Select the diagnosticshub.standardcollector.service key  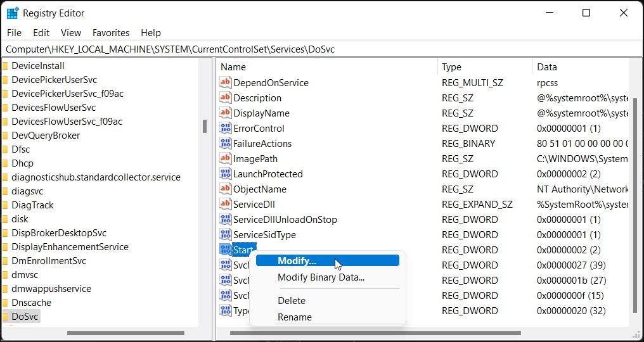coord(96,177)
